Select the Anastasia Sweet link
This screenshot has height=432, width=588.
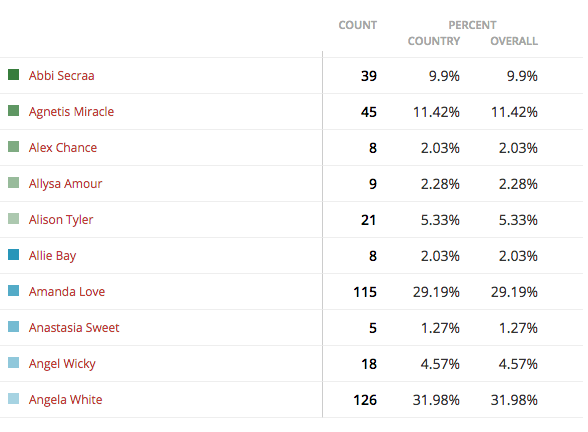74,328
